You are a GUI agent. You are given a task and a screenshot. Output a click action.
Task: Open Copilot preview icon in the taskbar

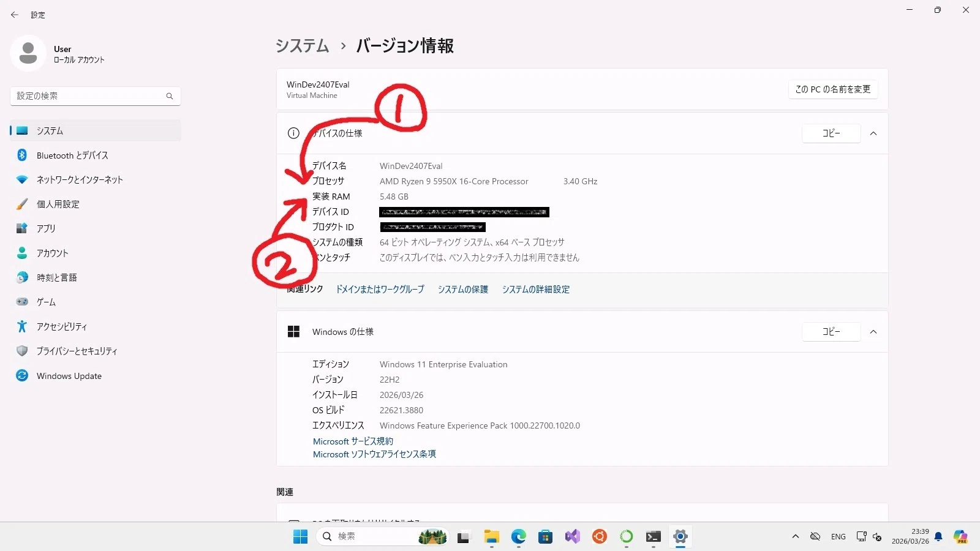click(960, 537)
